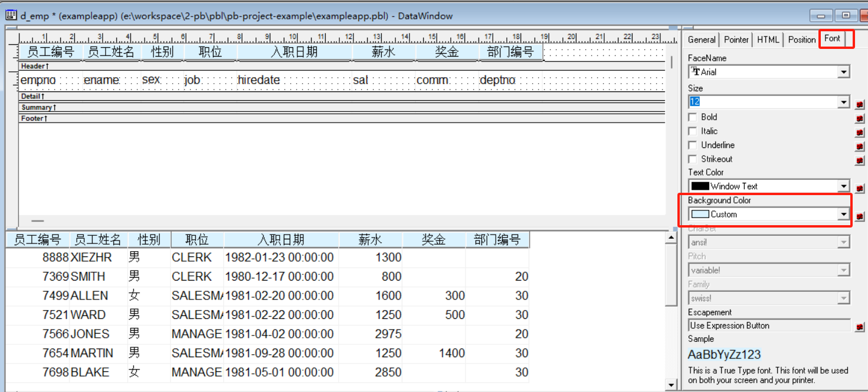Switch to the Pointer tab
The height and width of the screenshot is (392, 868).
coord(736,39)
